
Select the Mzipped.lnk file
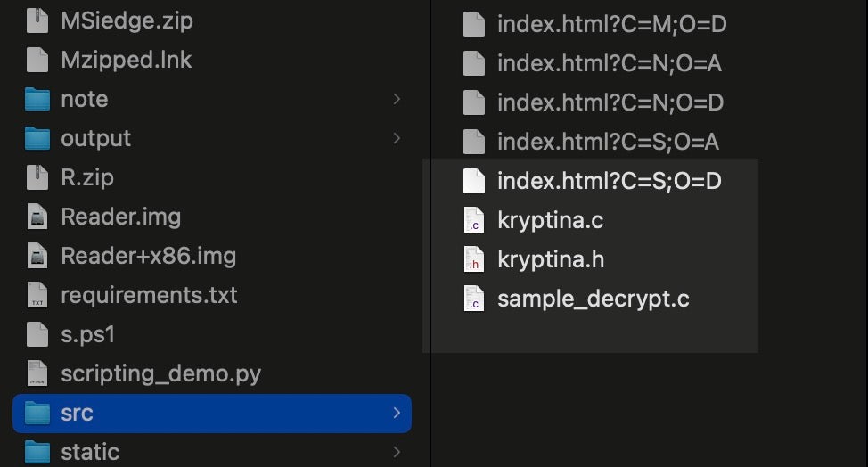126,60
